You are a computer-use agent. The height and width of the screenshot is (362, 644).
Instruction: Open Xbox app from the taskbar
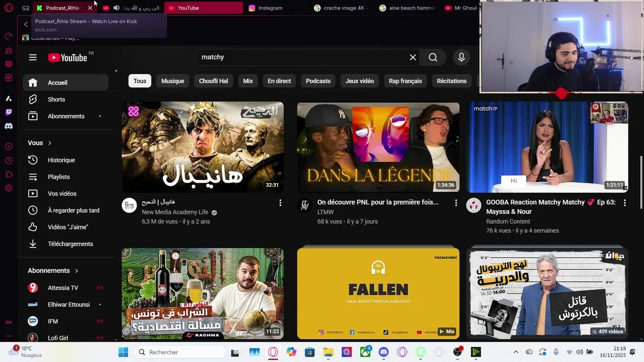click(x=365, y=352)
